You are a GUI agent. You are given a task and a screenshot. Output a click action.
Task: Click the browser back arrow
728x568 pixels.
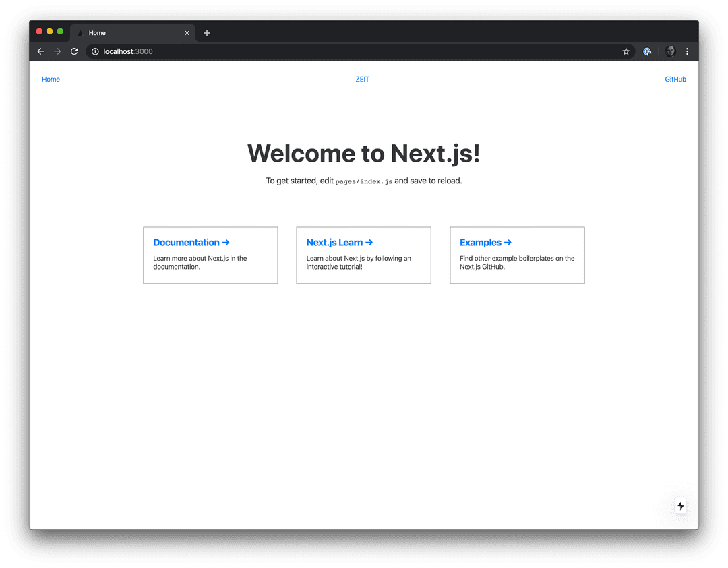[x=40, y=51]
